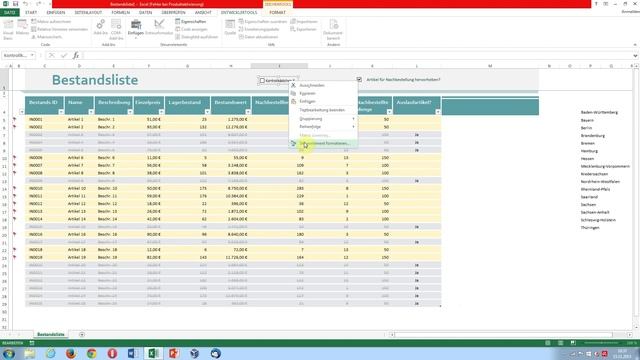640x360 pixels.
Task: Open Reihenfolge submenu in context menu
Action: (323, 127)
